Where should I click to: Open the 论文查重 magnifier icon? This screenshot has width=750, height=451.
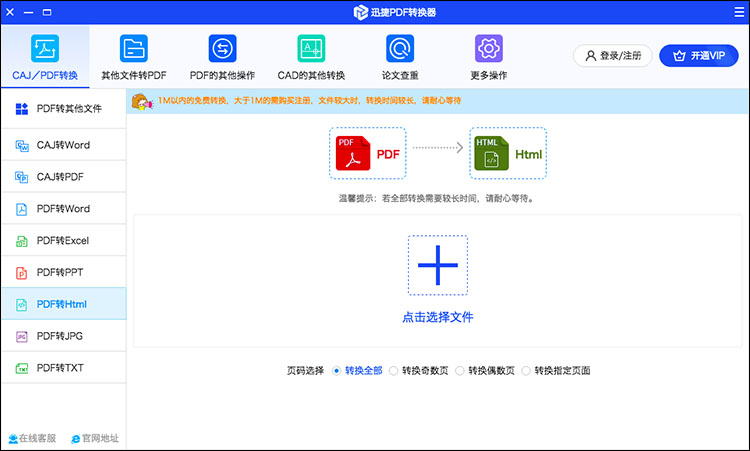[400, 48]
